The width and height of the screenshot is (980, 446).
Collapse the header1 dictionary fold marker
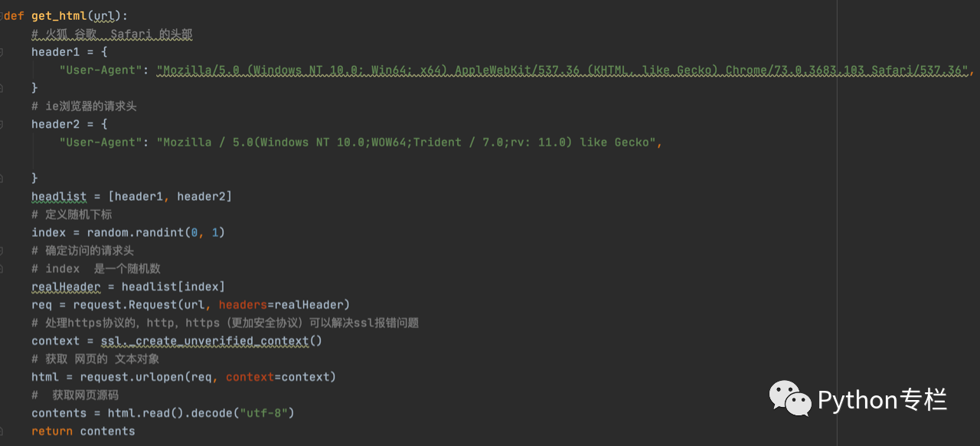click(2, 52)
